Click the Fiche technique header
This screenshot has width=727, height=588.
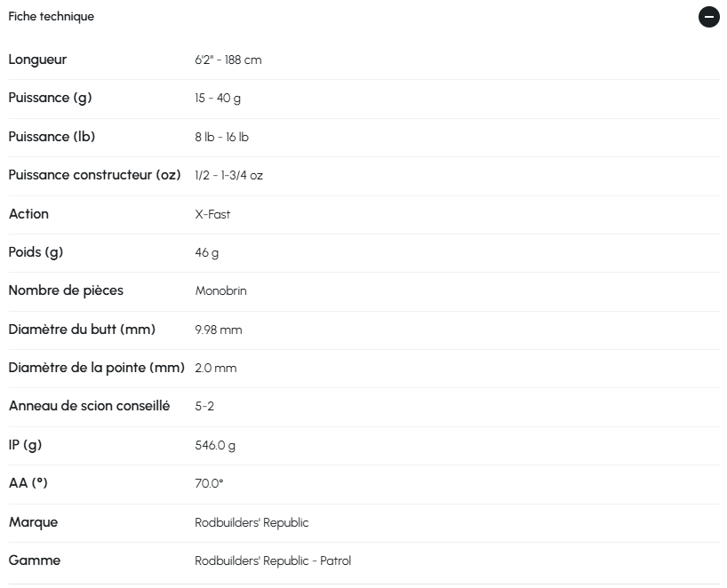(x=52, y=17)
